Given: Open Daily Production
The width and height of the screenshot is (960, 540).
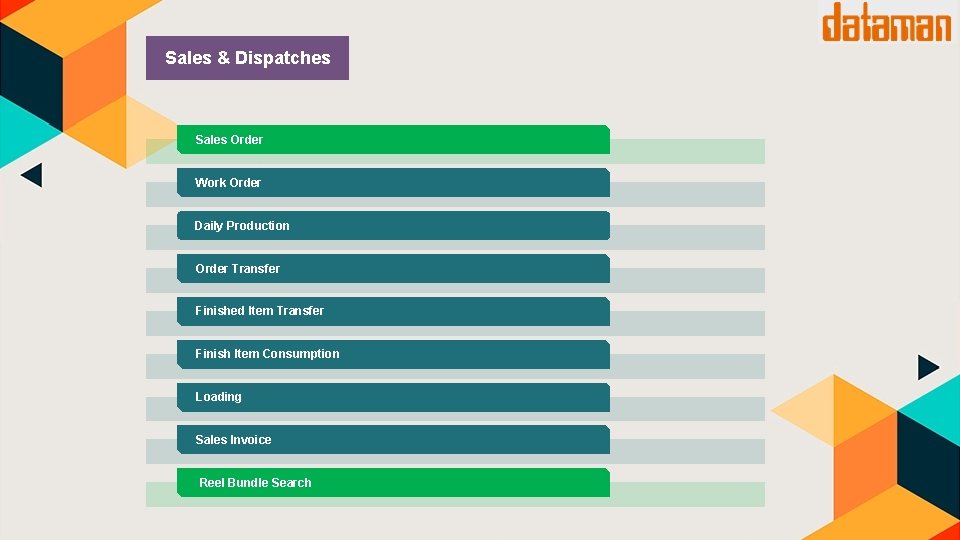Looking at the screenshot, I should [393, 226].
